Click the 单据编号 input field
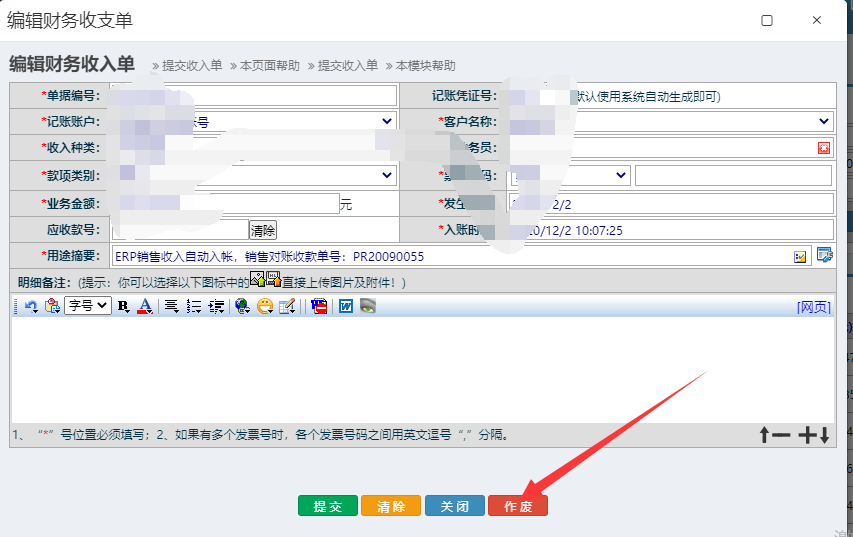 (254, 95)
